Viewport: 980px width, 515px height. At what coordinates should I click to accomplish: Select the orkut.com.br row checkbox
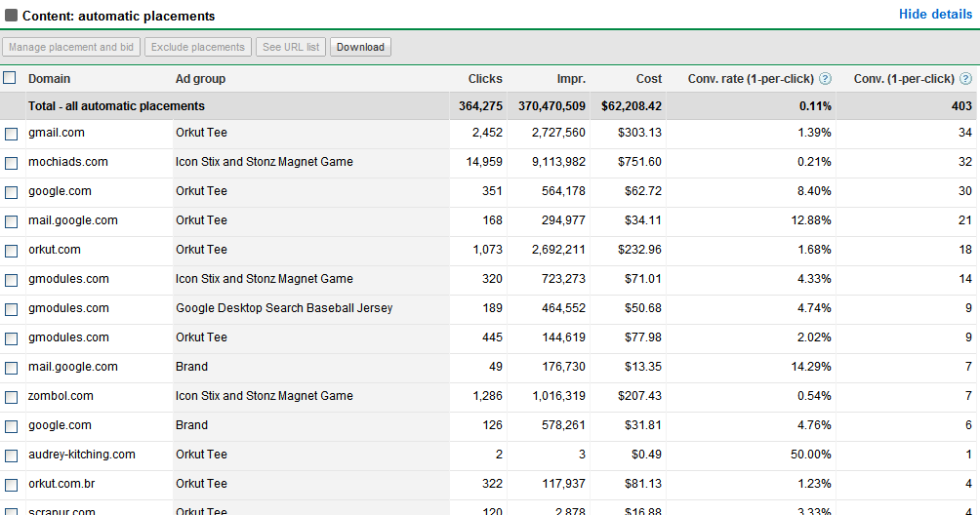point(11,485)
